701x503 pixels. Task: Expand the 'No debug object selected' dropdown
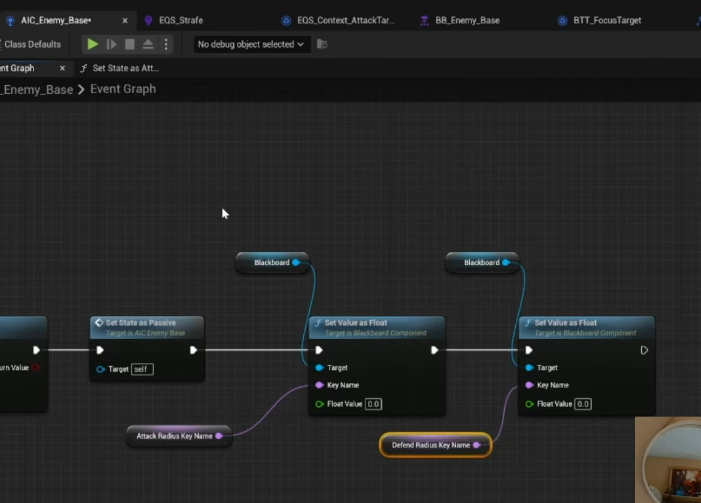click(x=252, y=44)
